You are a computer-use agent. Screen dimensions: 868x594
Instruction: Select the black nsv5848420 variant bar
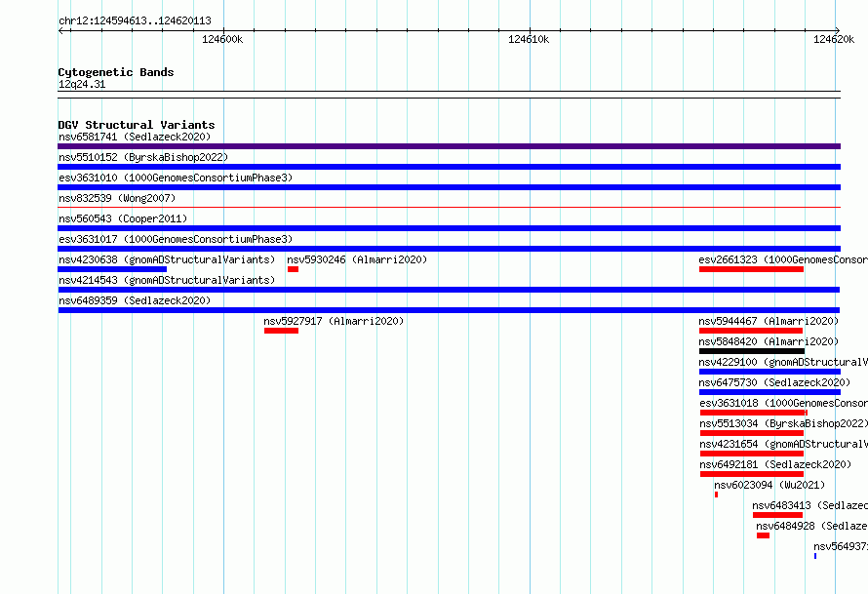(752, 351)
